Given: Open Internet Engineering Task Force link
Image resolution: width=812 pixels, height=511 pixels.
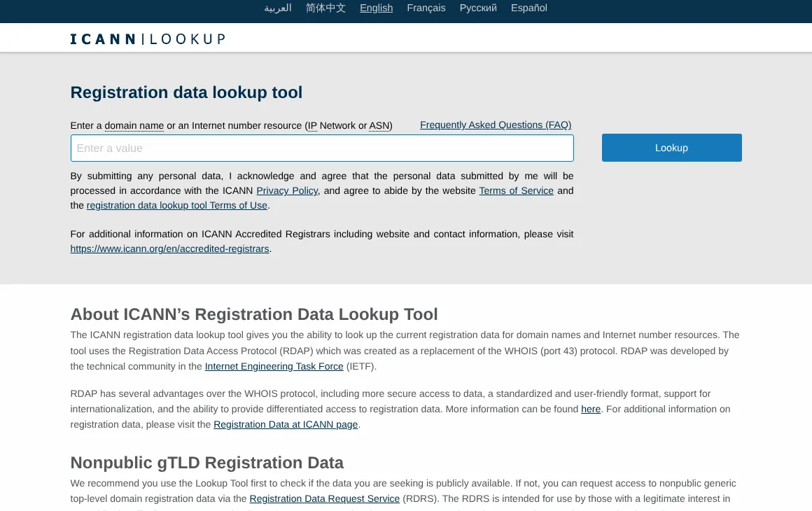Looking at the screenshot, I should [274, 366].
